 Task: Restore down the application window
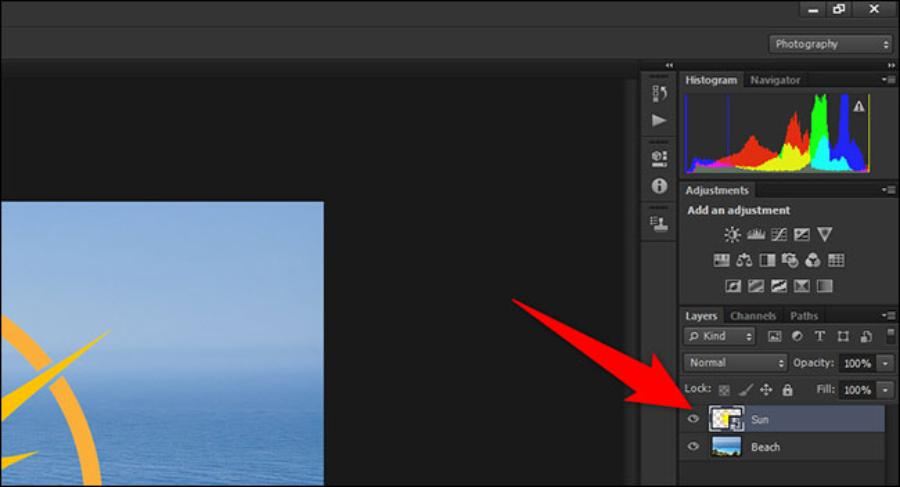click(839, 9)
